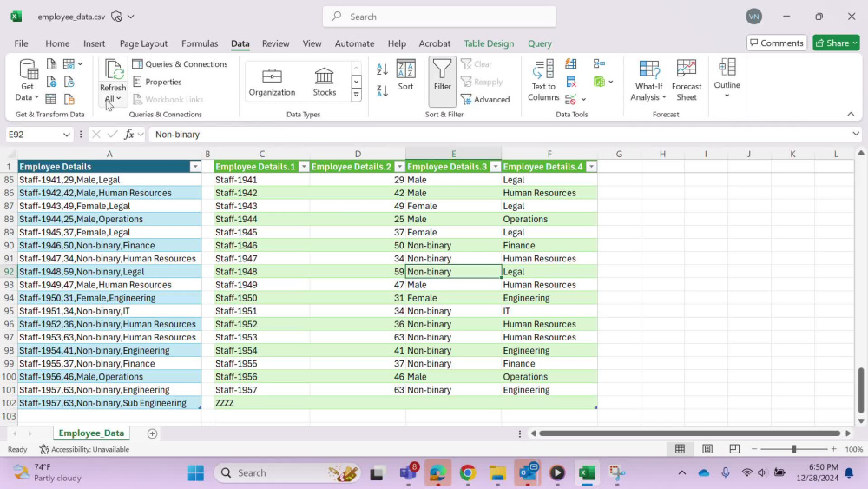The width and height of the screenshot is (868, 489).
Task: Switch to Page Layout view
Action: coord(707,449)
